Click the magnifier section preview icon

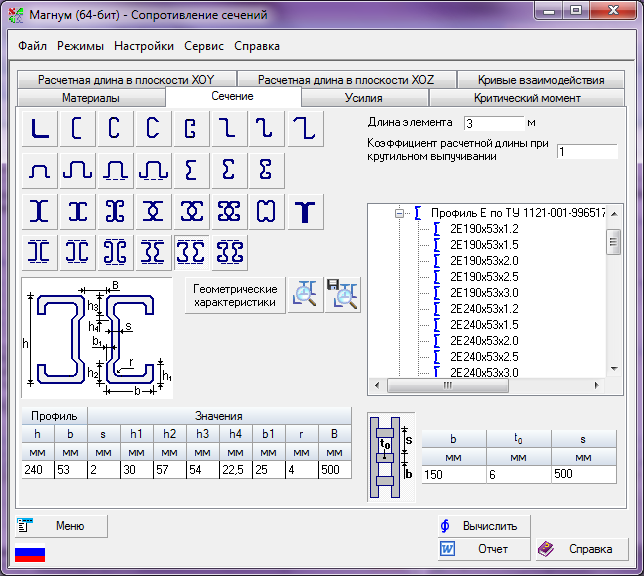[305, 294]
